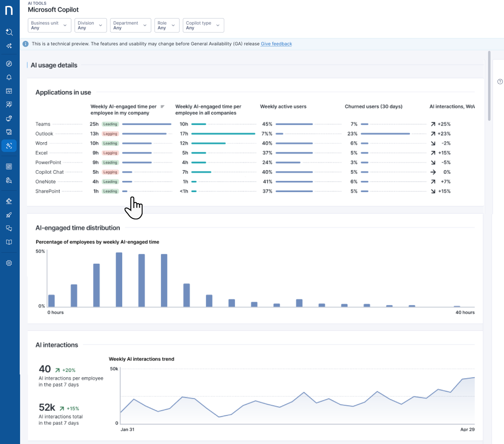504x444 pixels.
Task: Click the Nexthink logo in sidebar
Action: click(9, 10)
